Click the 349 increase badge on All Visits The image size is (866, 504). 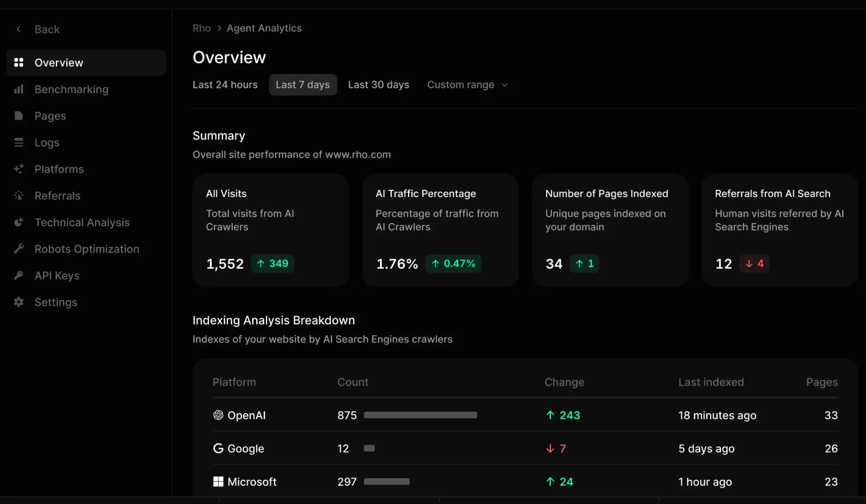pyautogui.click(x=272, y=263)
